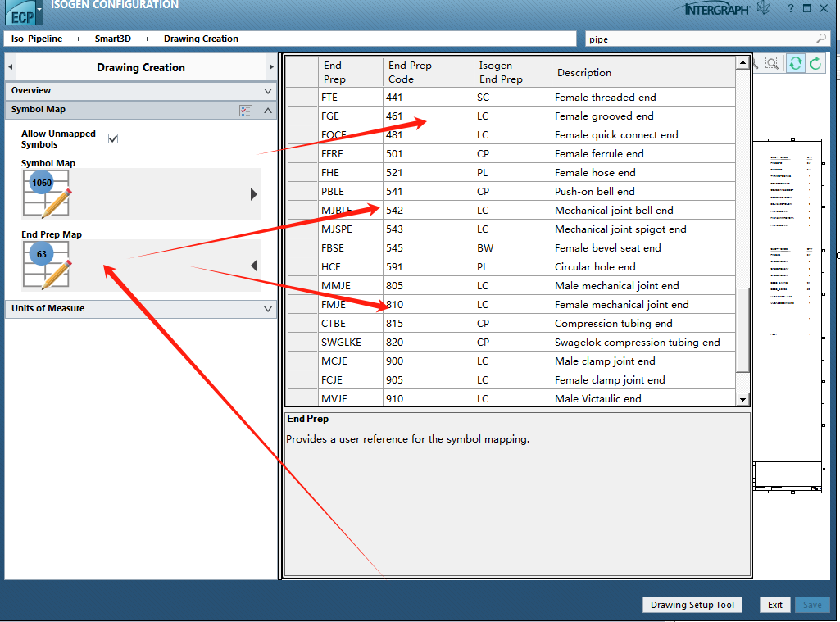Image resolution: width=840 pixels, height=622 pixels.
Task: Open the help question mark icon
Action: (x=791, y=8)
